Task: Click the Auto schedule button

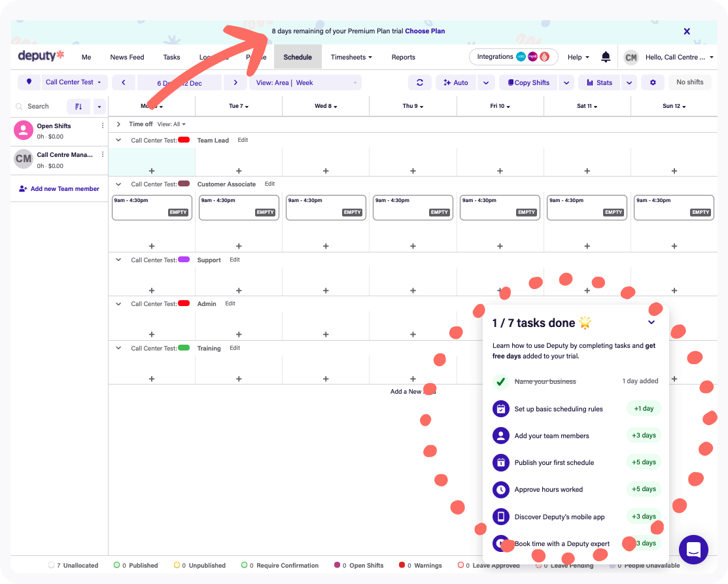Action: 456,82
